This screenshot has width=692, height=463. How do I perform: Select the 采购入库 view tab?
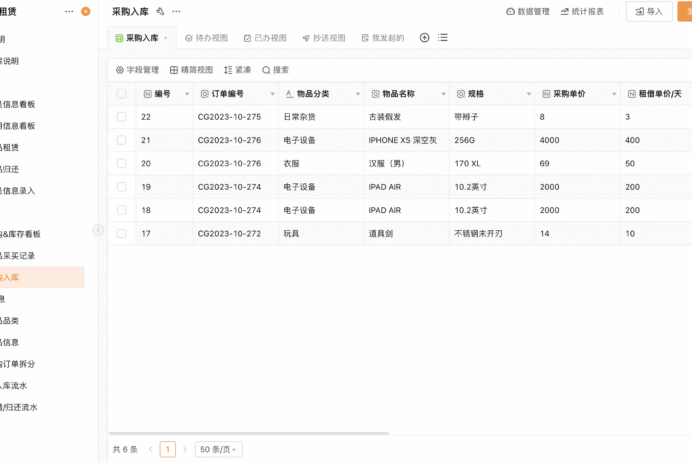142,38
